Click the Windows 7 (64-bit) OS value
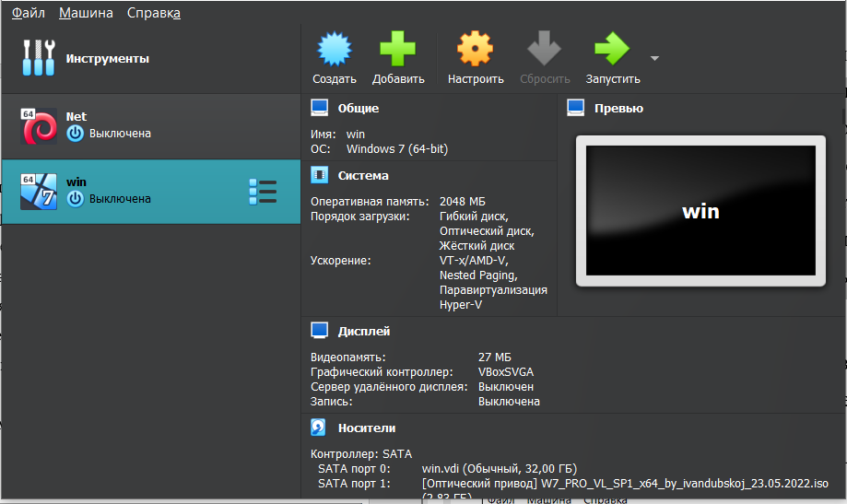The height and width of the screenshot is (504, 847). click(397, 149)
